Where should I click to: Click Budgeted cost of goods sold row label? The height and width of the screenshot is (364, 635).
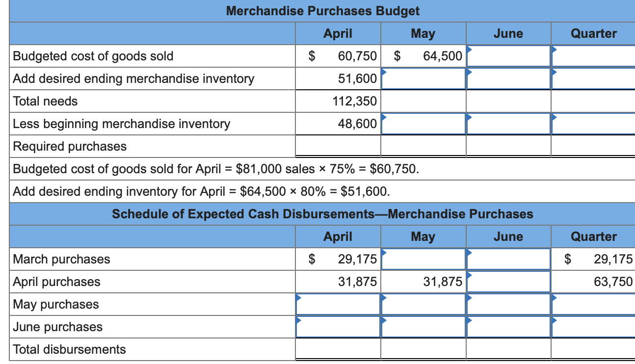[x=93, y=56]
